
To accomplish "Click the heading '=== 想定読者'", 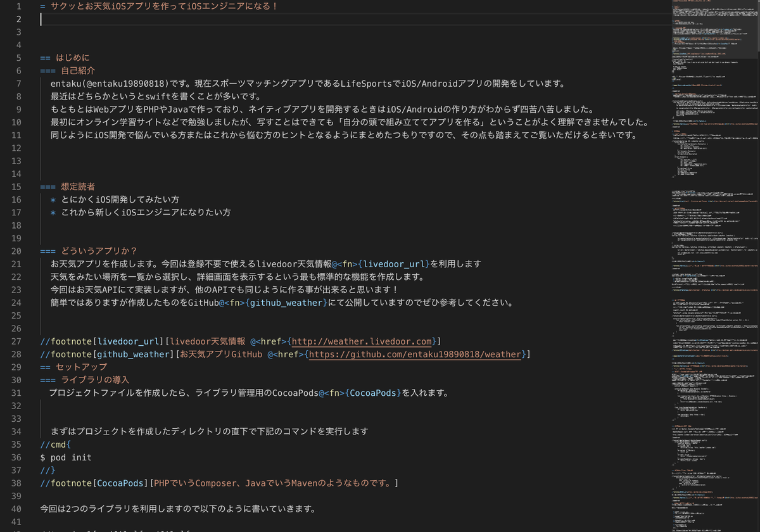I will click(x=68, y=187).
